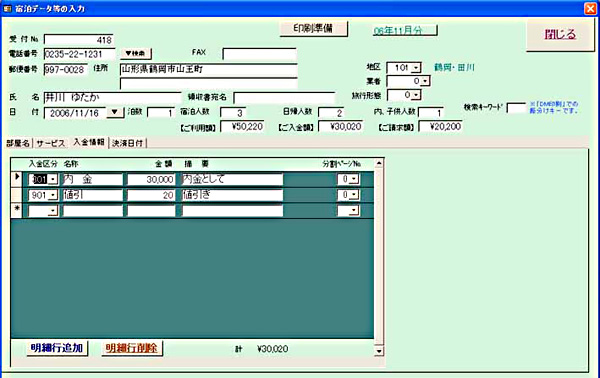Select the new record asterisk row selector
This screenshot has height=378, width=600.
tap(16, 210)
